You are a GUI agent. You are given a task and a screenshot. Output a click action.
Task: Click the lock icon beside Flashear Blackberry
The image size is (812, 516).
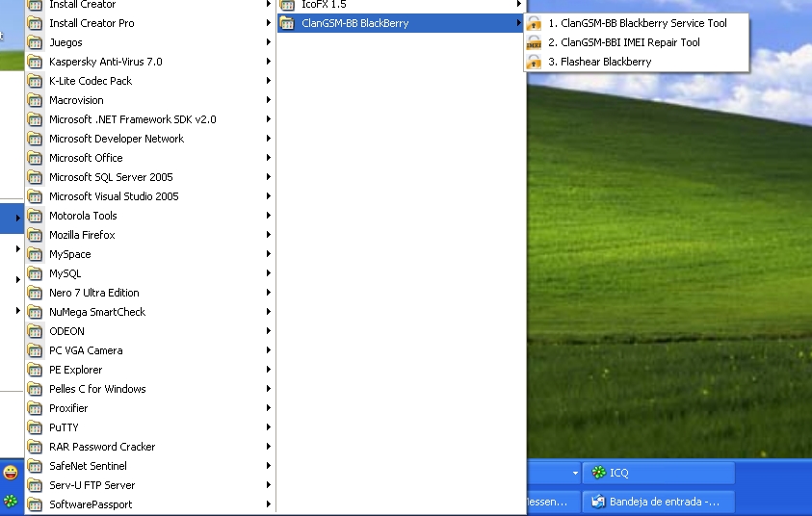pos(534,62)
